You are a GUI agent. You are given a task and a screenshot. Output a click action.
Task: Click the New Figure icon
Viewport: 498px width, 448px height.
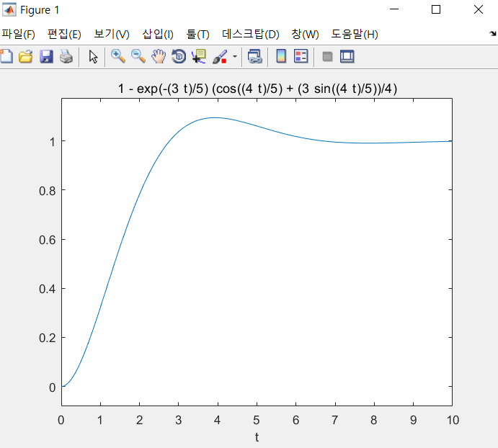(6, 57)
